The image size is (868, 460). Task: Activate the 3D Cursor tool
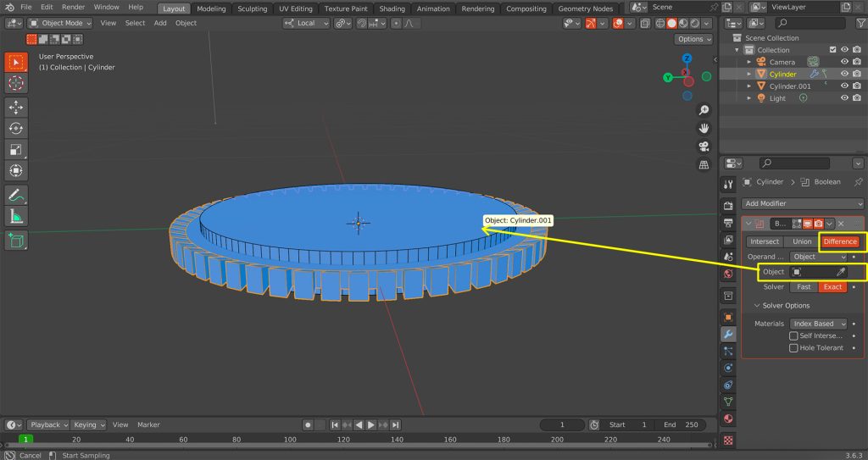pyautogui.click(x=16, y=84)
